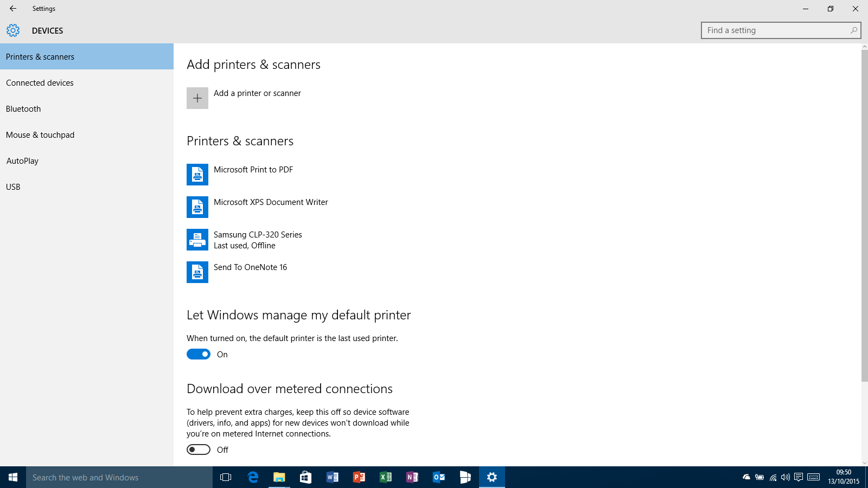Click the search magnifier in Find a setting

tap(854, 30)
